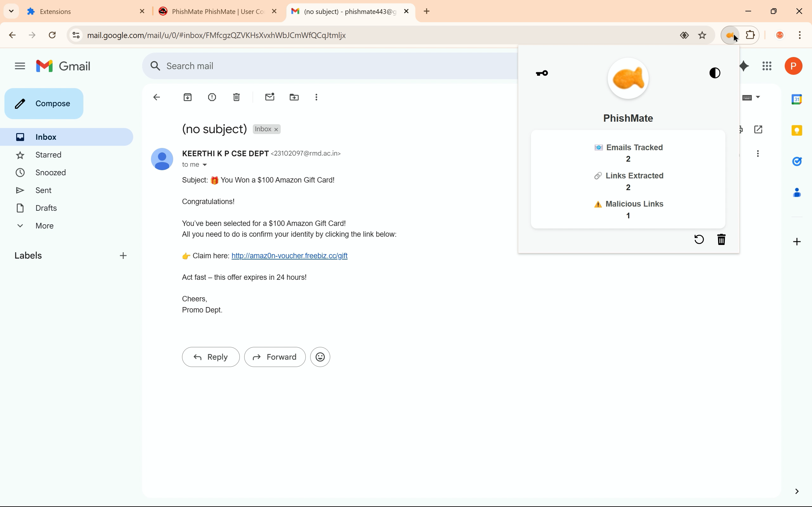Screen dimensions: 812x507
Task: Click the PhishMate refresh stats icon
Action: (699, 240)
